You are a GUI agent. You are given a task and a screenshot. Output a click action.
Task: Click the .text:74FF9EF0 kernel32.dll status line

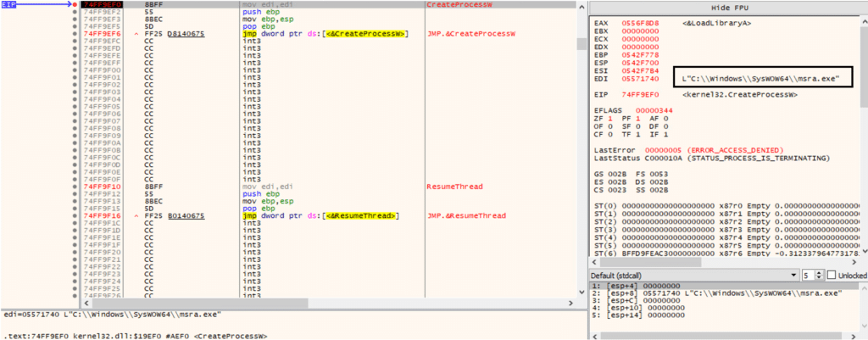coord(136,336)
